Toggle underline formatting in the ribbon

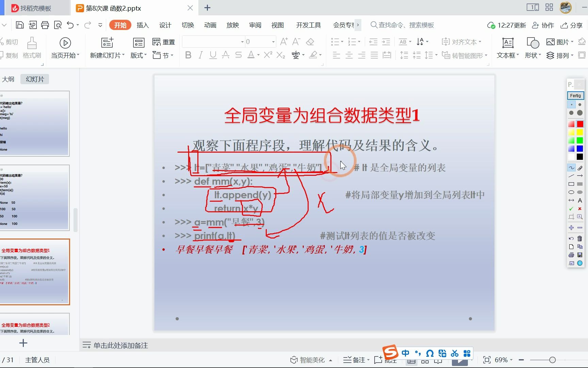click(x=213, y=55)
